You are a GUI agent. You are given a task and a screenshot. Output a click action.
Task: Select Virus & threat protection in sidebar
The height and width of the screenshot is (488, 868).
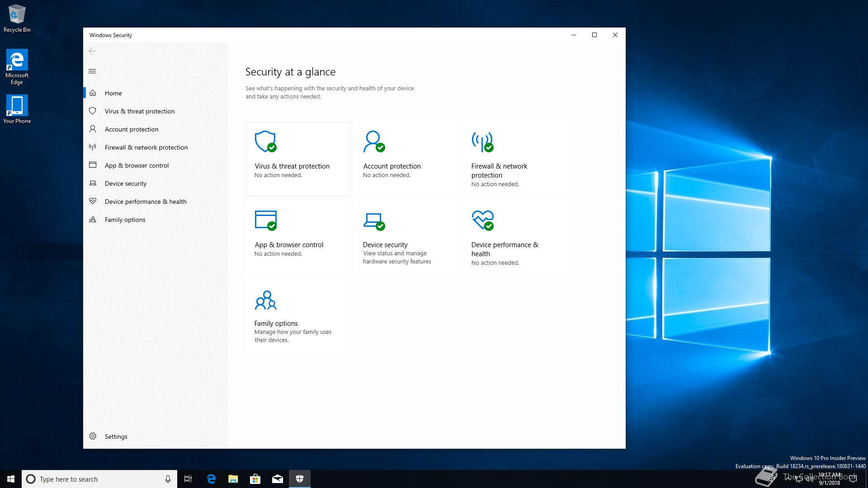(x=139, y=111)
